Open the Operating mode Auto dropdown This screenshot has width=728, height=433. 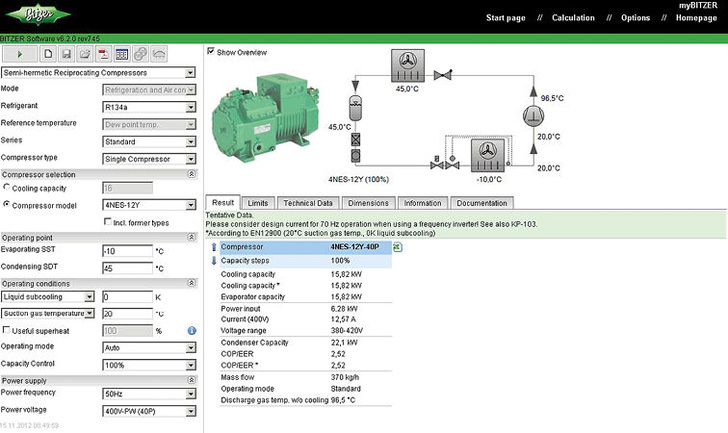click(x=149, y=348)
